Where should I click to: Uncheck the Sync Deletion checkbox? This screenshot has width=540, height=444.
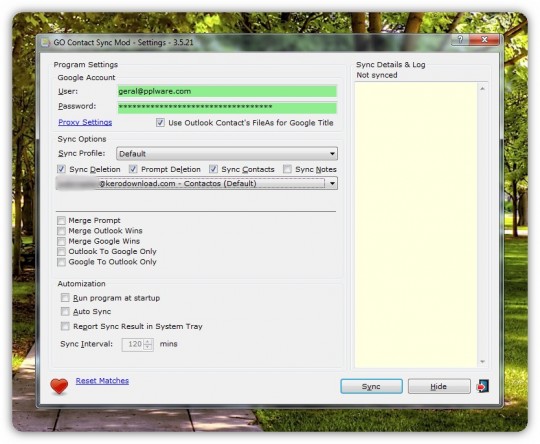pyautogui.click(x=61, y=169)
